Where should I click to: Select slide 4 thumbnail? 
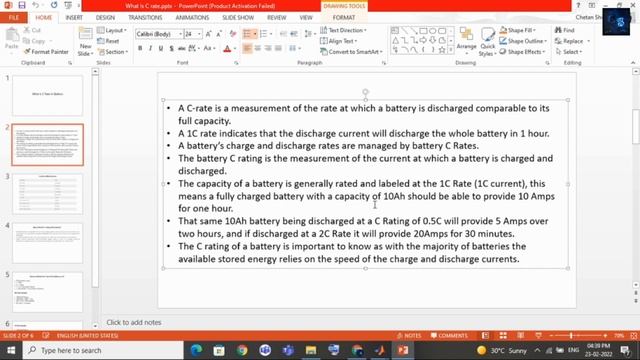pos(47,243)
